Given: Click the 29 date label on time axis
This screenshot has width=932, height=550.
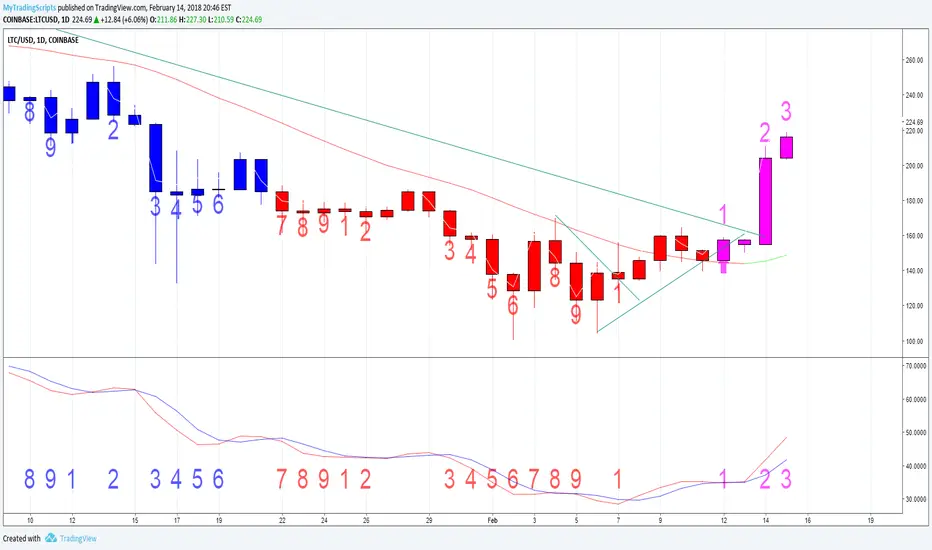Looking at the screenshot, I should pyautogui.click(x=429, y=520).
